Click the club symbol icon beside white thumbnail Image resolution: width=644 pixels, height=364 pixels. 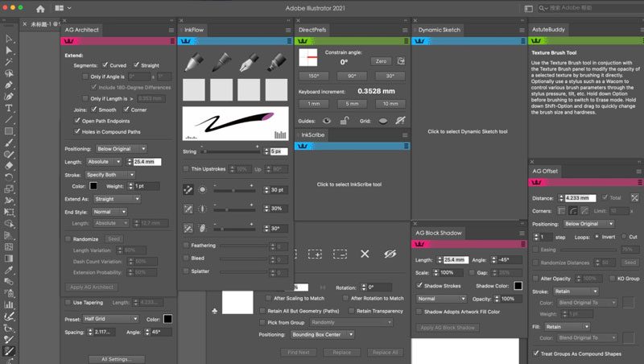pos(214,311)
